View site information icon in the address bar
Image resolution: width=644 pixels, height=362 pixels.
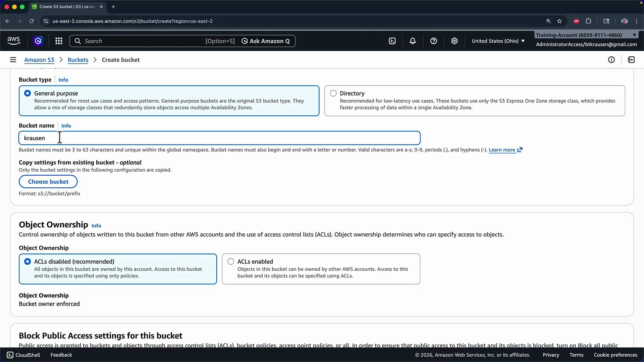pyautogui.click(x=46, y=21)
